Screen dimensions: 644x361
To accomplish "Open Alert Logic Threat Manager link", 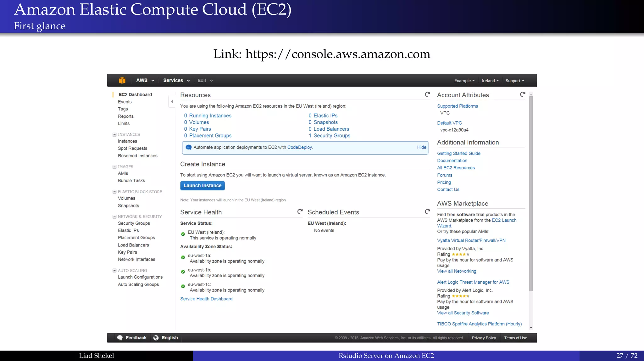I will pyautogui.click(x=473, y=282).
